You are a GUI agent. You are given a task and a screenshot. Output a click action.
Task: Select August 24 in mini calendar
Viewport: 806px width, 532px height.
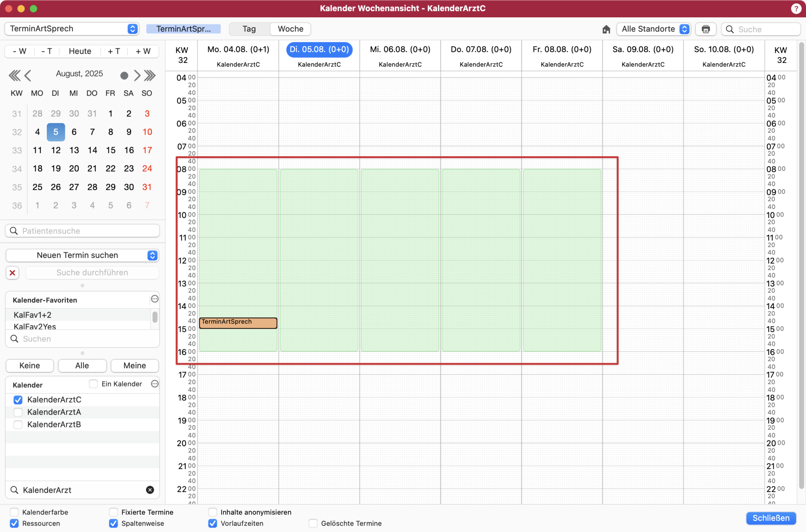147,168
